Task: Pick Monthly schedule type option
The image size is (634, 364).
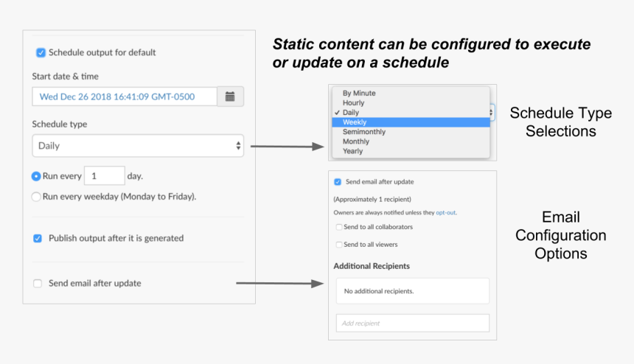Action: [356, 141]
